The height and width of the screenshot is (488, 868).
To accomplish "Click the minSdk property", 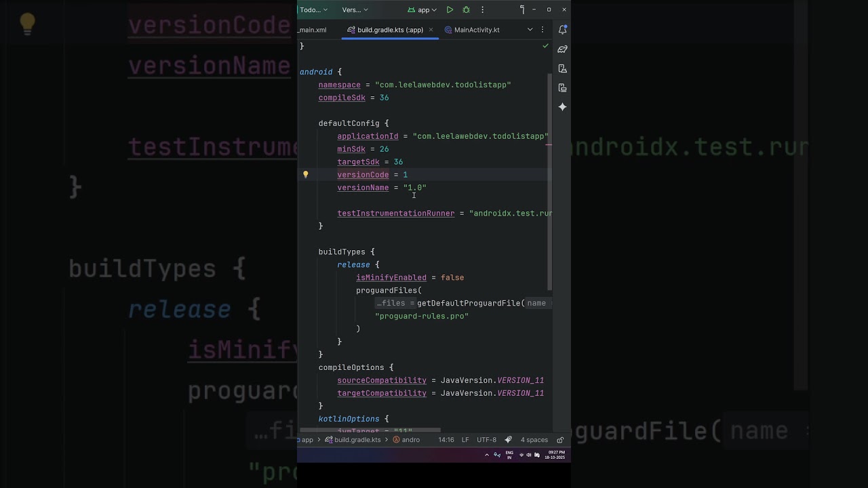I will click(x=351, y=149).
